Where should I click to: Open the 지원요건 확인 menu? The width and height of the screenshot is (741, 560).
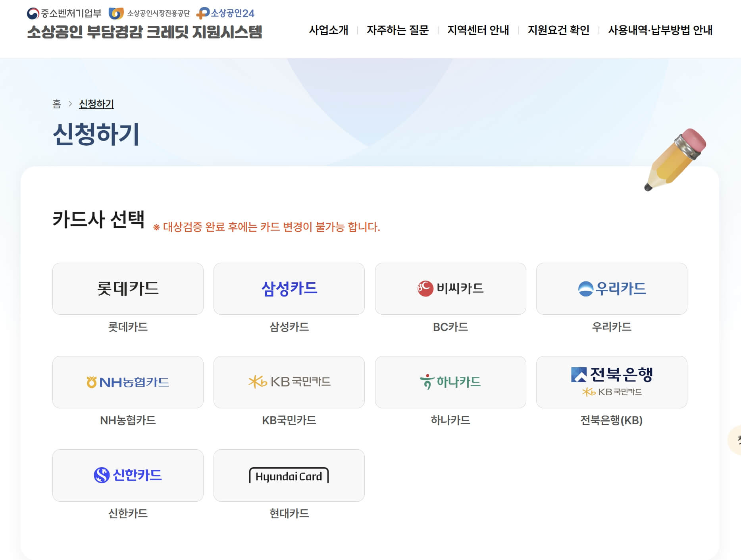point(558,30)
